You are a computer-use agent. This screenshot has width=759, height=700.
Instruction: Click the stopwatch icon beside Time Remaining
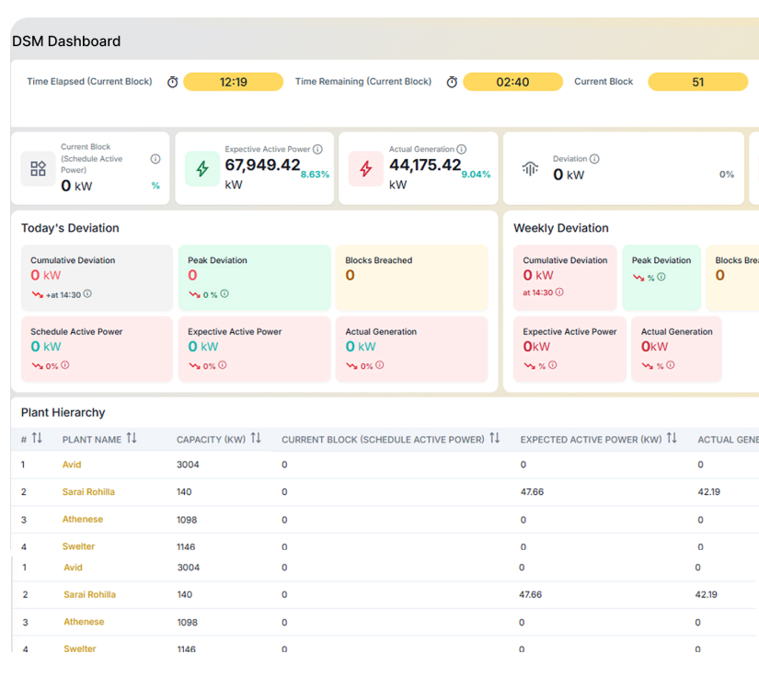click(x=451, y=81)
